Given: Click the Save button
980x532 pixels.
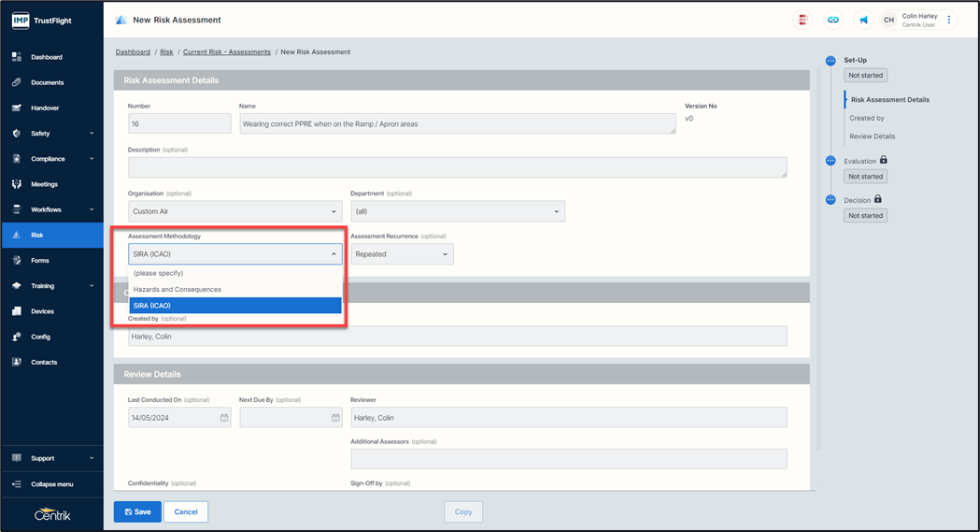Looking at the screenshot, I should tap(137, 511).
